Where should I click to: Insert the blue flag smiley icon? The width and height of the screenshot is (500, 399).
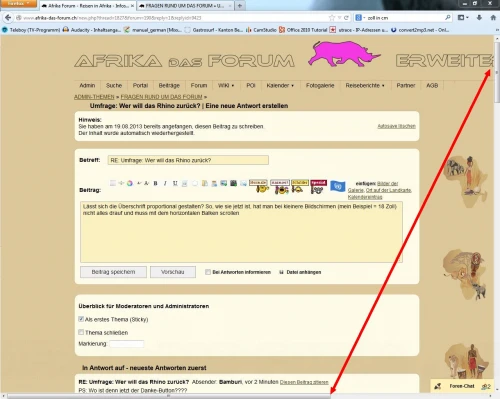[x=338, y=186]
